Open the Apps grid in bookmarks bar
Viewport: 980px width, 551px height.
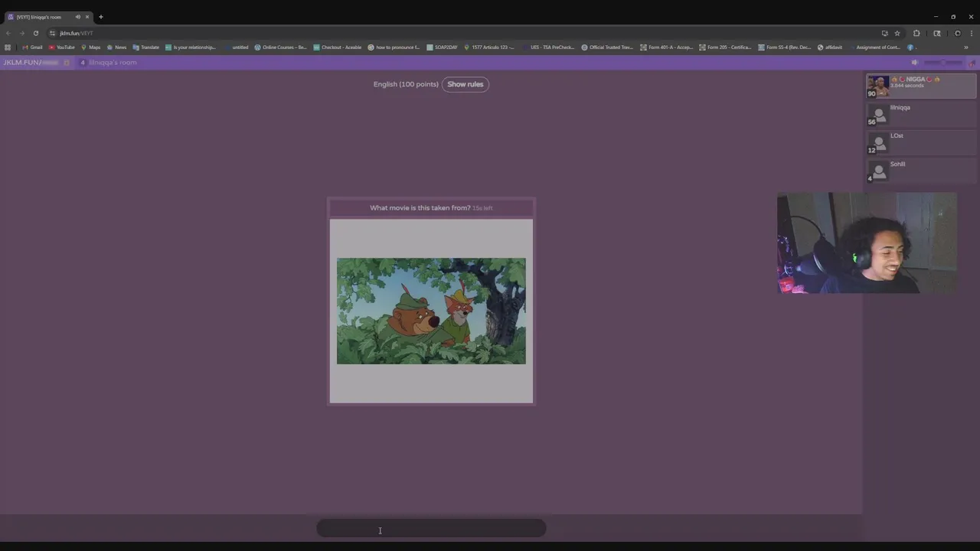tap(8, 47)
